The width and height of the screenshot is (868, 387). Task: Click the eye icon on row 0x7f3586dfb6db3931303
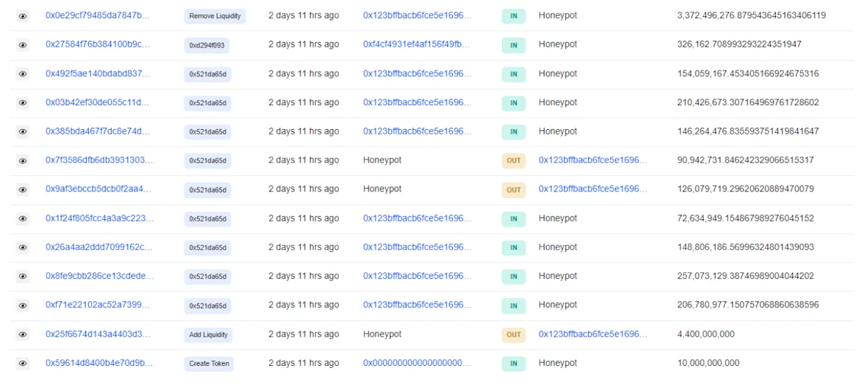(22, 161)
